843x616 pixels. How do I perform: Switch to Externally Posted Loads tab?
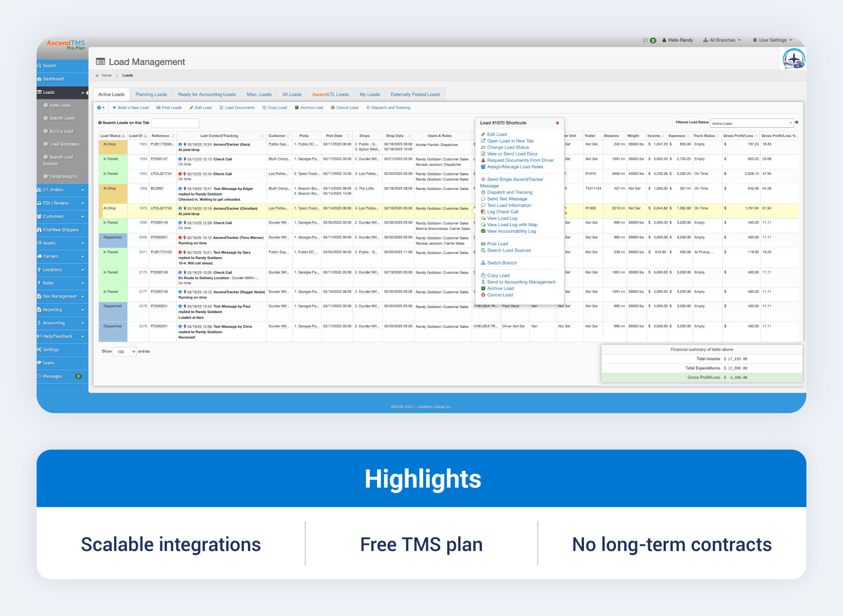click(416, 95)
